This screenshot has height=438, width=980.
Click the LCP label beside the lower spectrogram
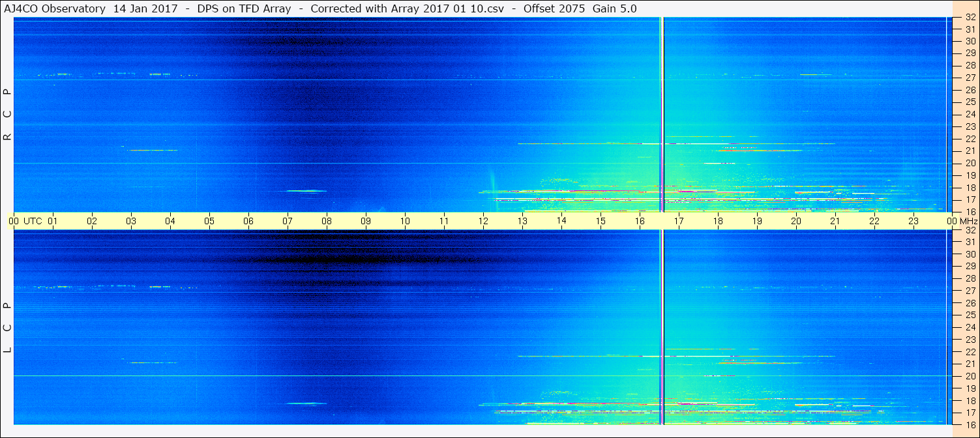(7, 327)
